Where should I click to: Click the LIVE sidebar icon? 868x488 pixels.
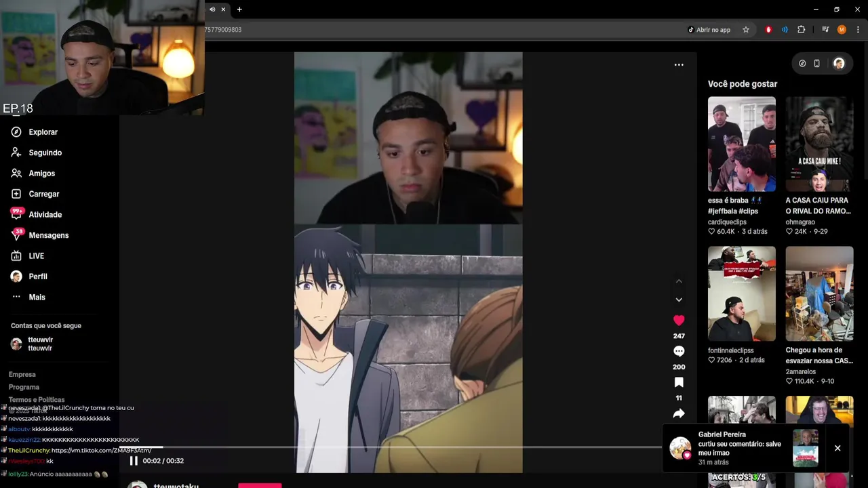(16, 256)
